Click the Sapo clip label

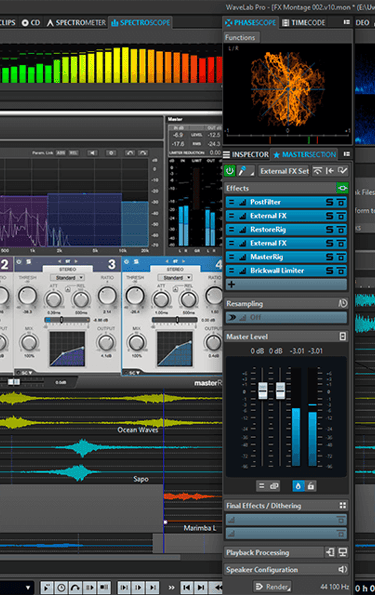pyautogui.click(x=141, y=479)
